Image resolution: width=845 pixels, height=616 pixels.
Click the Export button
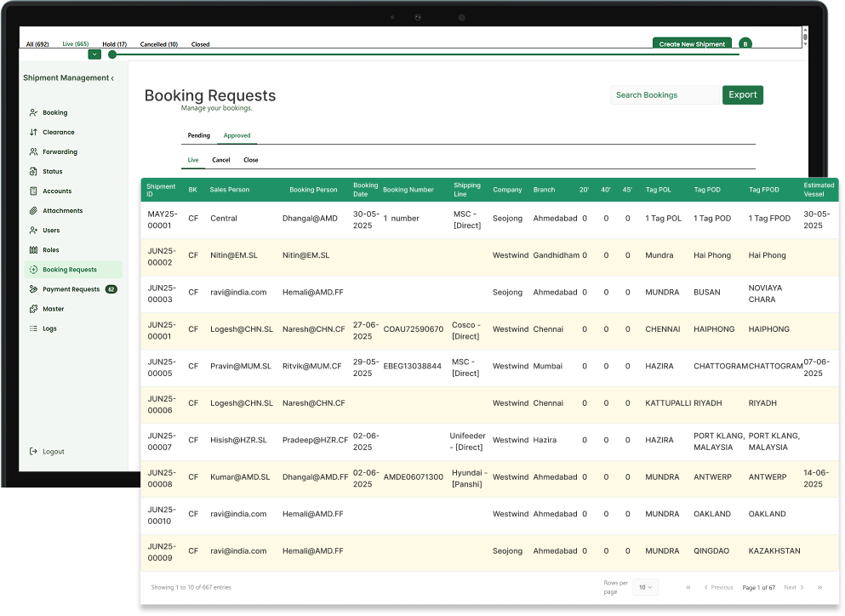pyautogui.click(x=742, y=95)
